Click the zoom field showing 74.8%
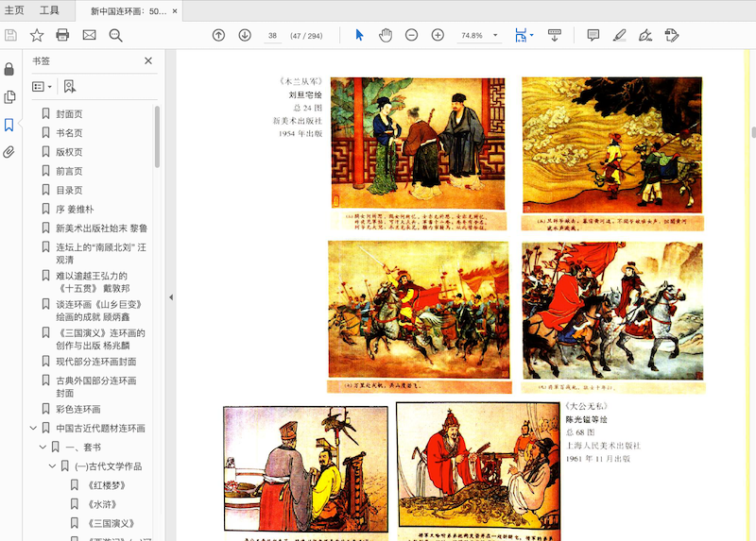 [x=472, y=36]
